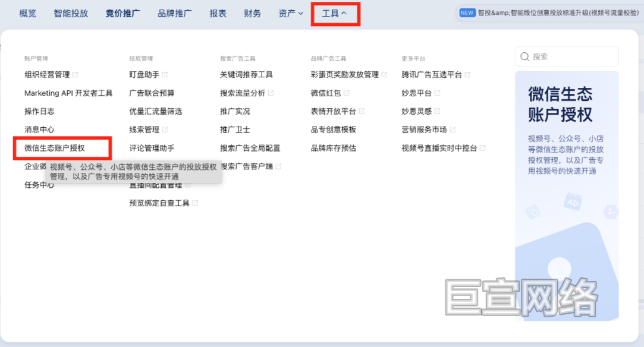Open 线索管理 tool
This screenshot has height=347, width=644.
[144, 130]
